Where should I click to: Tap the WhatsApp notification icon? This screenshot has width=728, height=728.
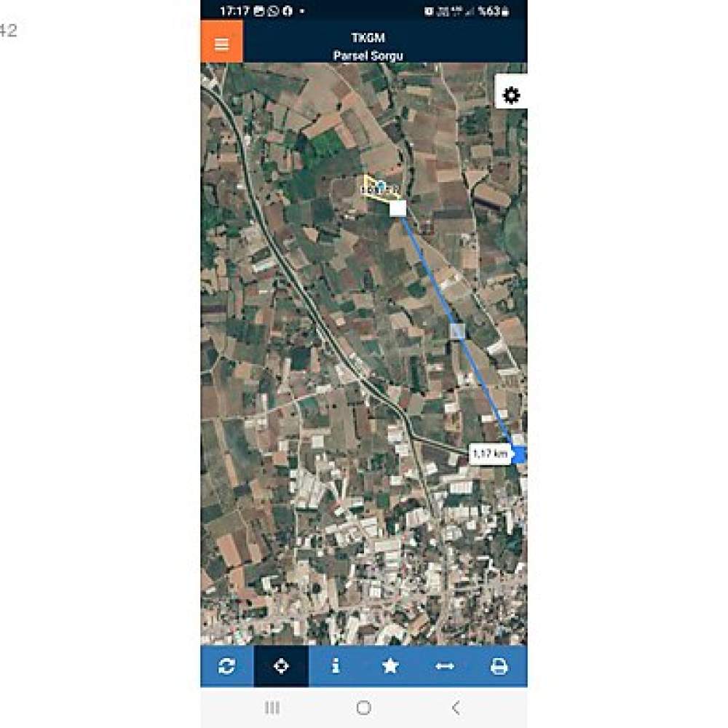click(x=273, y=11)
